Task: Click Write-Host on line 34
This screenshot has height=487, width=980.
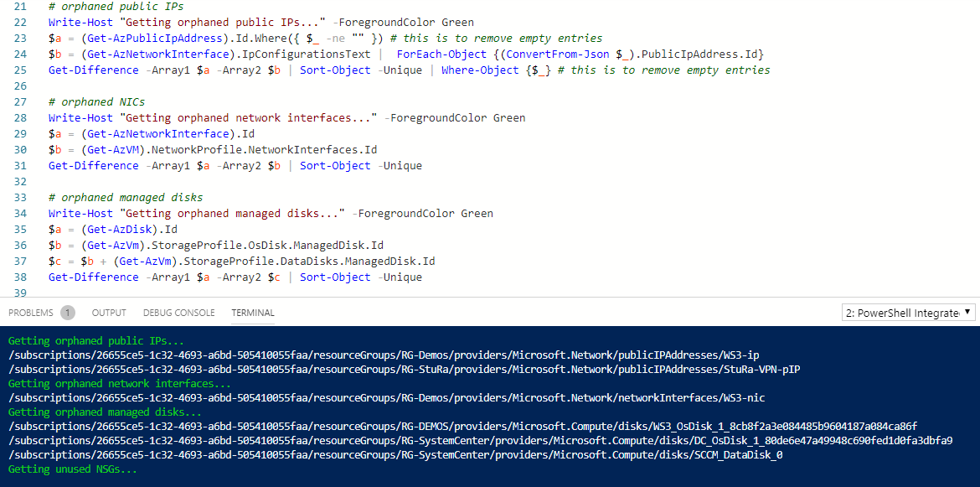Action: [x=80, y=214]
